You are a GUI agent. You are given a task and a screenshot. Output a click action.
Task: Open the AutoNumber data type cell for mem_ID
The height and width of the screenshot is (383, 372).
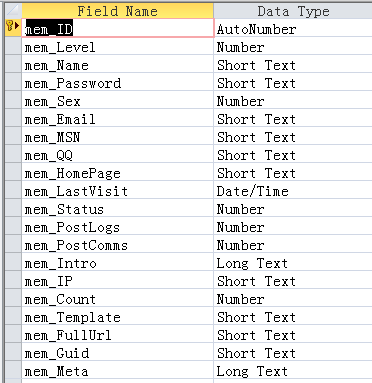(x=293, y=28)
